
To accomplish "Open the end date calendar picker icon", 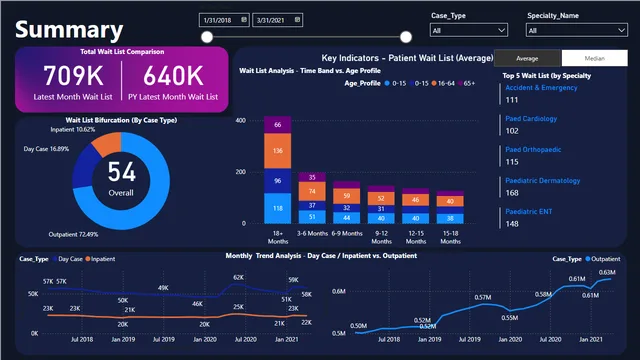I will 297,20.
